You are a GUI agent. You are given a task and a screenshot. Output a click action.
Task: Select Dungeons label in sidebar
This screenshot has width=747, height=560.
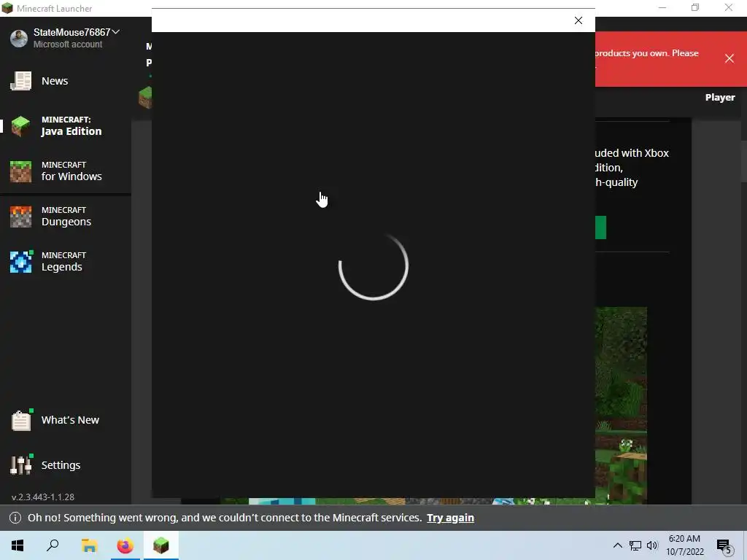click(x=66, y=222)
